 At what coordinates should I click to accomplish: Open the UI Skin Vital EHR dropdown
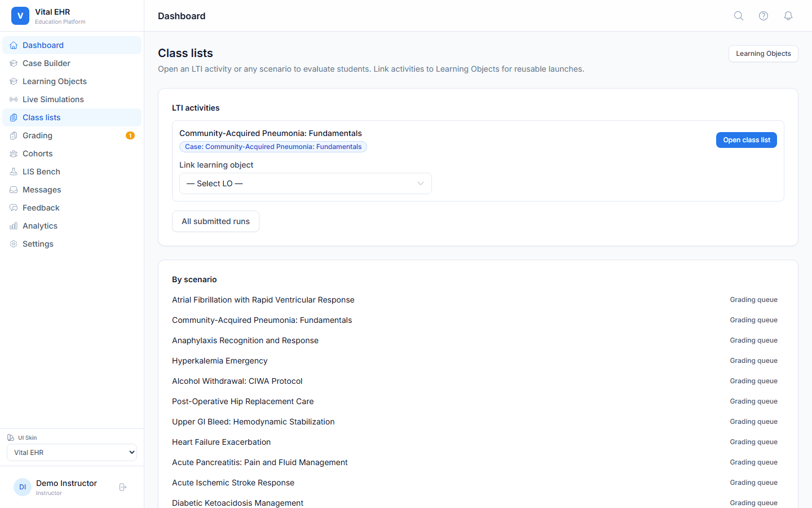tap(72, 453)
